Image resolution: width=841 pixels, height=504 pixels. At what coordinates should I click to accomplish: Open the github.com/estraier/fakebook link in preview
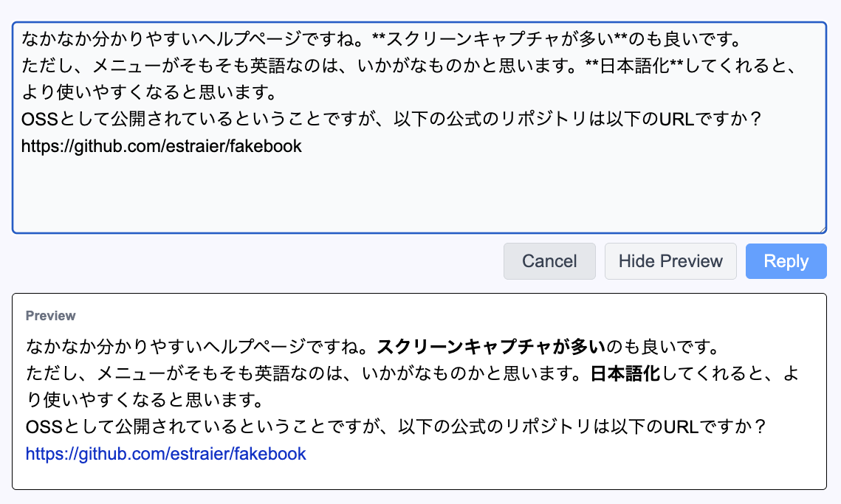[x=165, y=453]
